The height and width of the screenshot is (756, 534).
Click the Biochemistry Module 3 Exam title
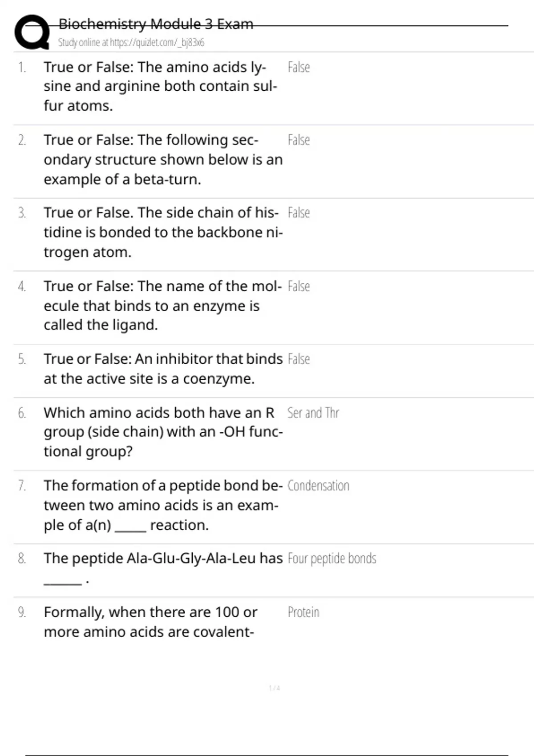pos(156,24)
